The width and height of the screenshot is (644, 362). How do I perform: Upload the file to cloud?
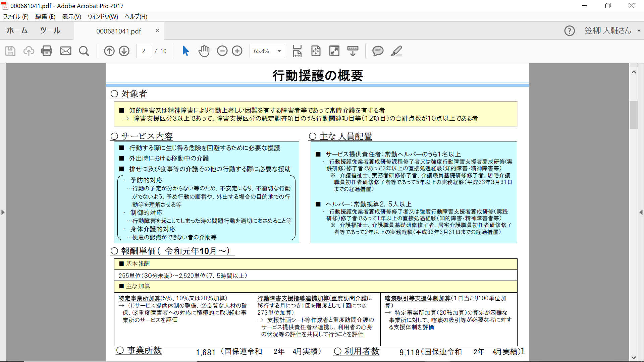click(29, 51)
